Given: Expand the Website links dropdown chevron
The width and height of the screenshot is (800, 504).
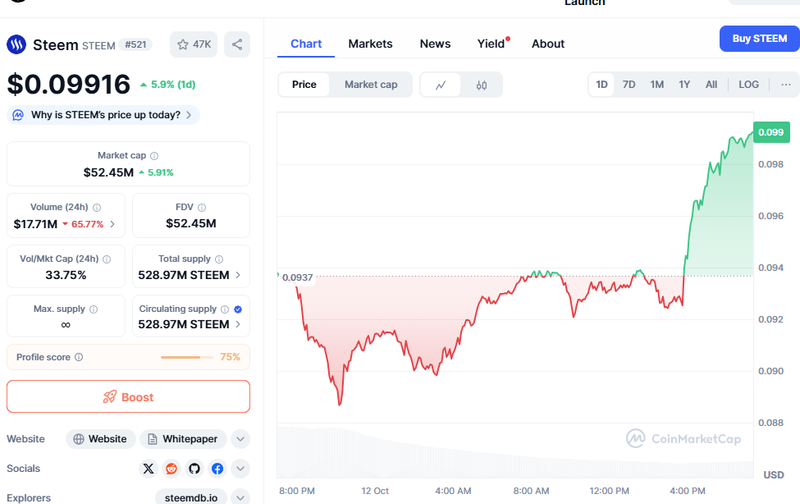Looking at the screenshot, I should pyautogui.click(x=240, y=439).
